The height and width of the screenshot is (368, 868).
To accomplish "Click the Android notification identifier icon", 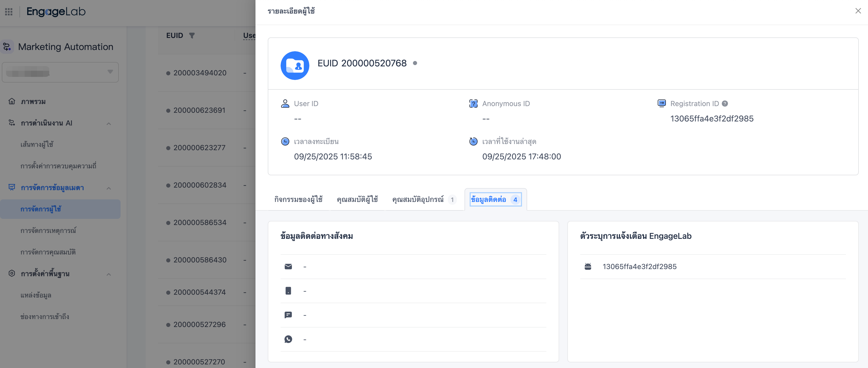I will click(x=588, y=267).
